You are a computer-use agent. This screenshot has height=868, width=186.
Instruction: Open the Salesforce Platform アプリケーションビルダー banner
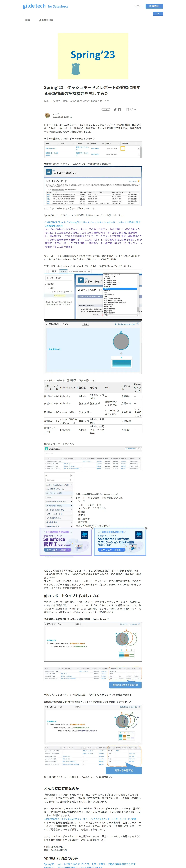pos(120,542)
